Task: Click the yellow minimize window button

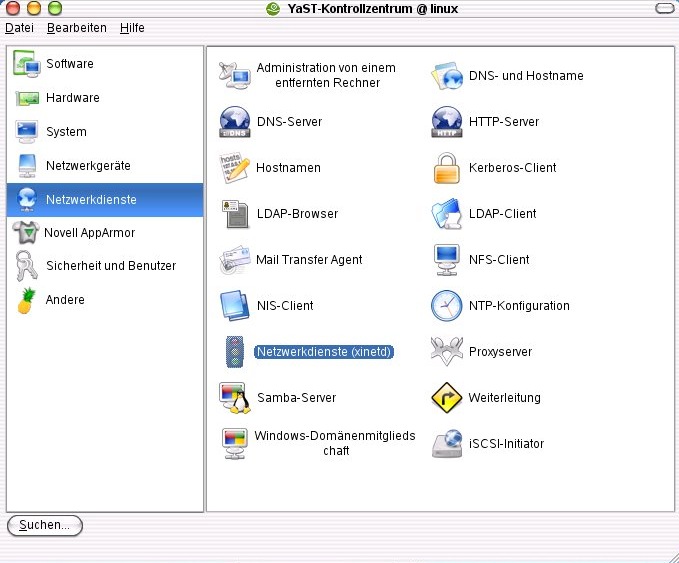Action: pos(34,7)
